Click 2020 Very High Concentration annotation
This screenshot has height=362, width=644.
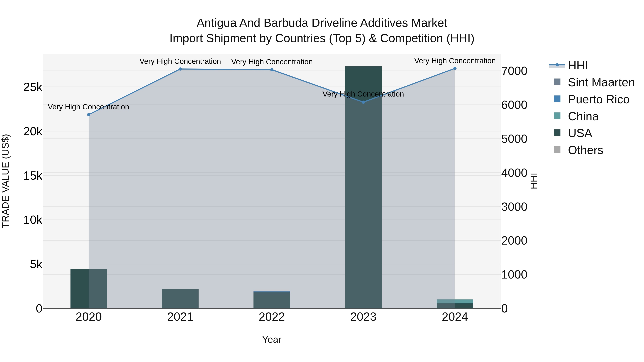pyautogui.click(x=89, y=107)
